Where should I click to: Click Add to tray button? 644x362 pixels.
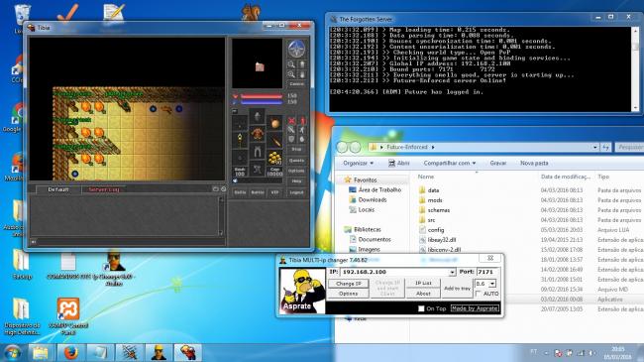tap(457, 289)
